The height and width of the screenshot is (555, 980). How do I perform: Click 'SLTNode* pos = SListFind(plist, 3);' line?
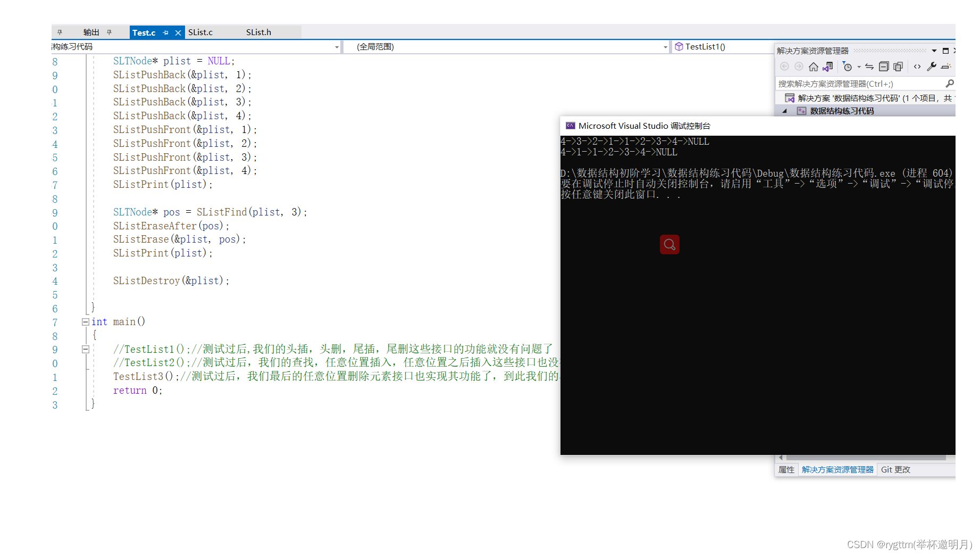tap(210, 212)
